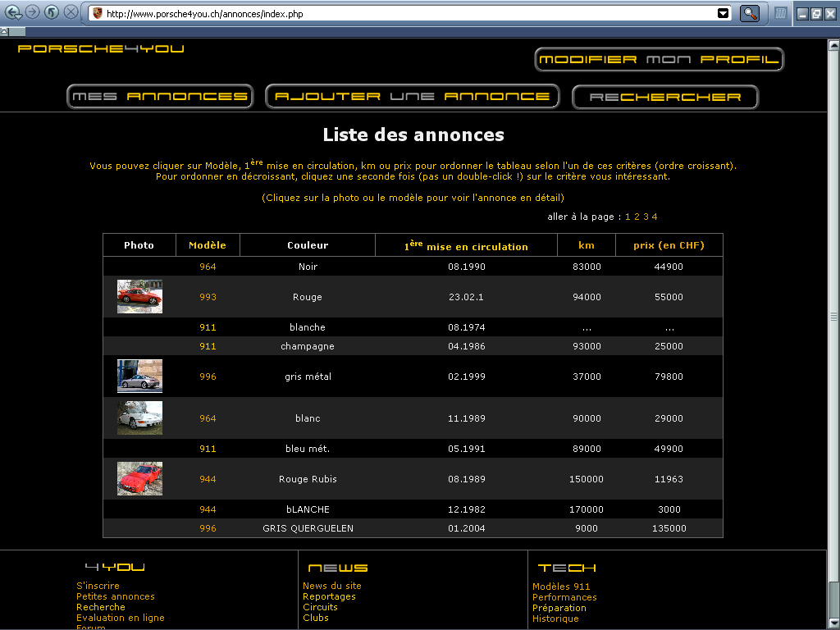Open the 964 Noir listing
This screenshot has height=630, width=840.
pyautogui.click(x=208, y=267)
